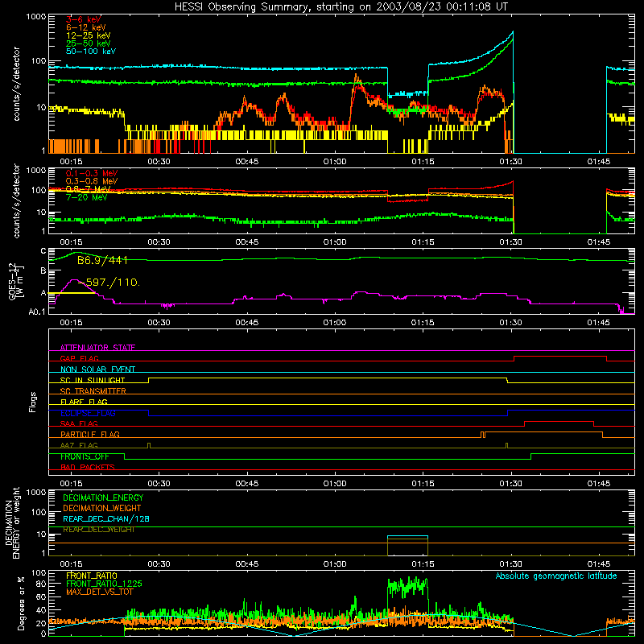This screenshot has height=644, width=644.
Task: Select the HESSI Observing Summary plot title
Action: click(341, 6)
